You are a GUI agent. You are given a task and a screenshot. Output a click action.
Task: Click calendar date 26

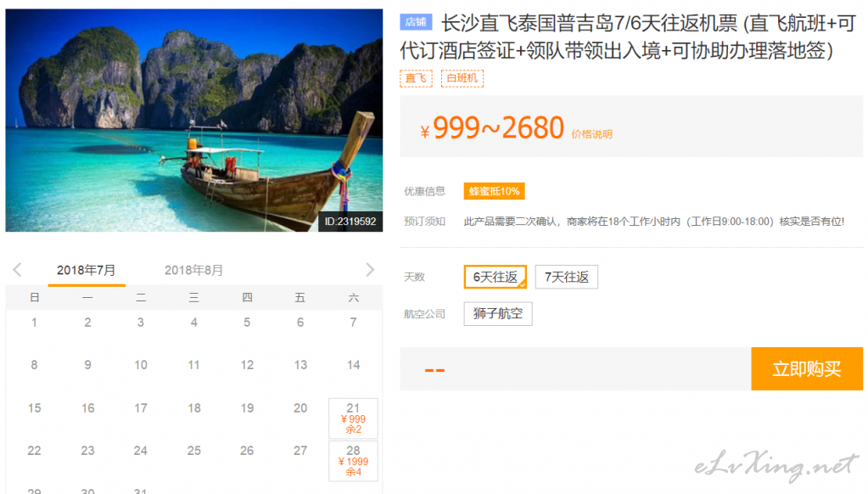coord(247,451)
